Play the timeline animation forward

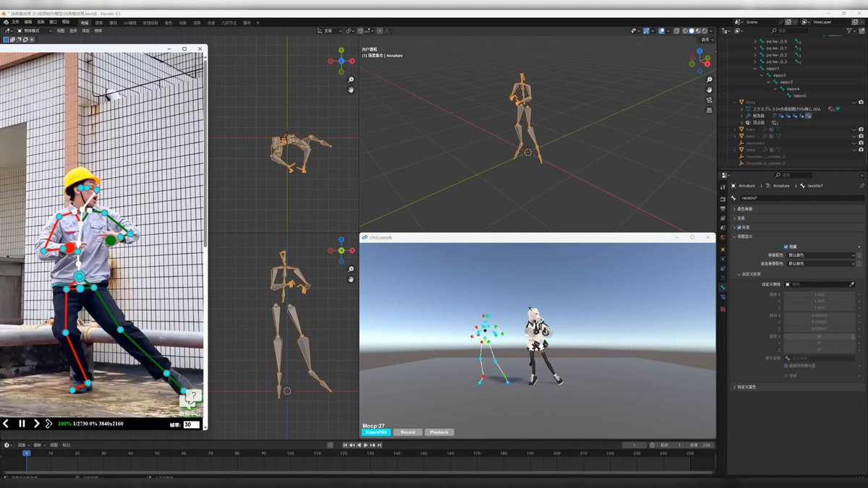pos(365,445)
